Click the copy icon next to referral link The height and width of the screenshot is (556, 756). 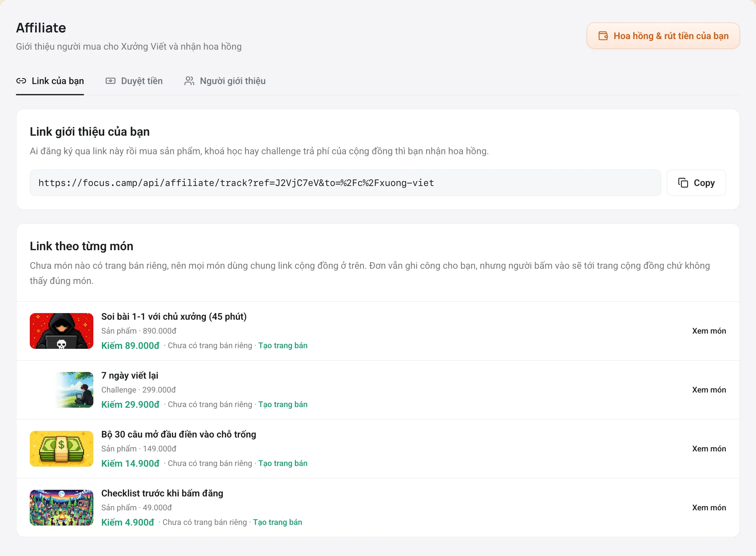683,183
